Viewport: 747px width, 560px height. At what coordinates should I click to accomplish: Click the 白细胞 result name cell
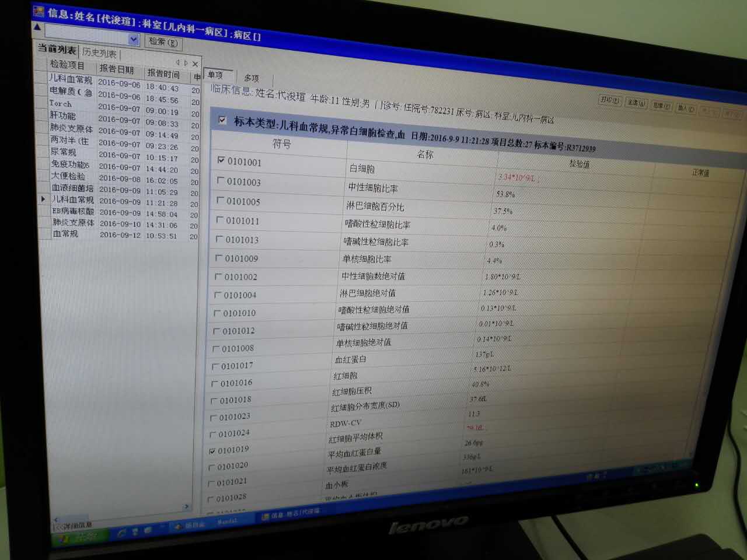point(362,169)
